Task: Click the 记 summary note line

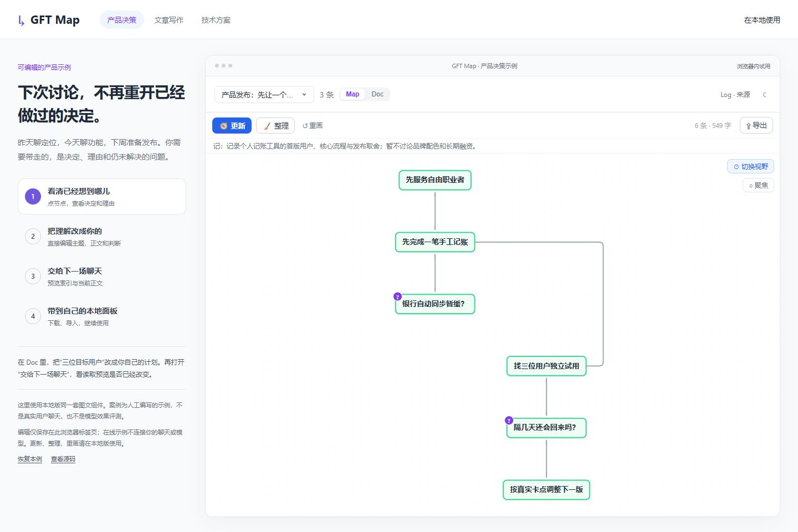Action: tap(345, 146)
